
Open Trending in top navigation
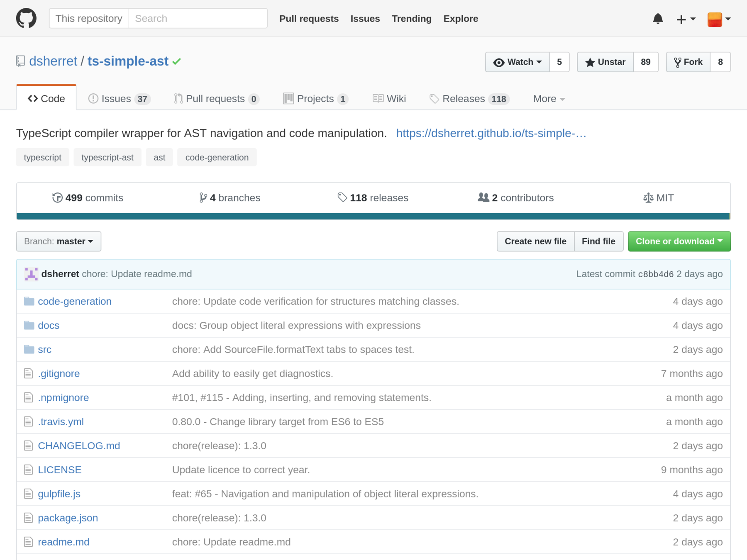(412, 19)
